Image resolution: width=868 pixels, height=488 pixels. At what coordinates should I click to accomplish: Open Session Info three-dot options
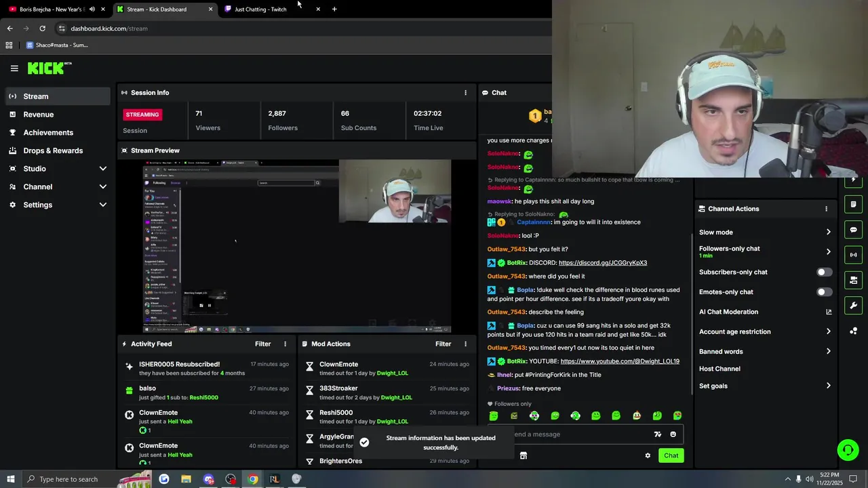tap(465, 93)
